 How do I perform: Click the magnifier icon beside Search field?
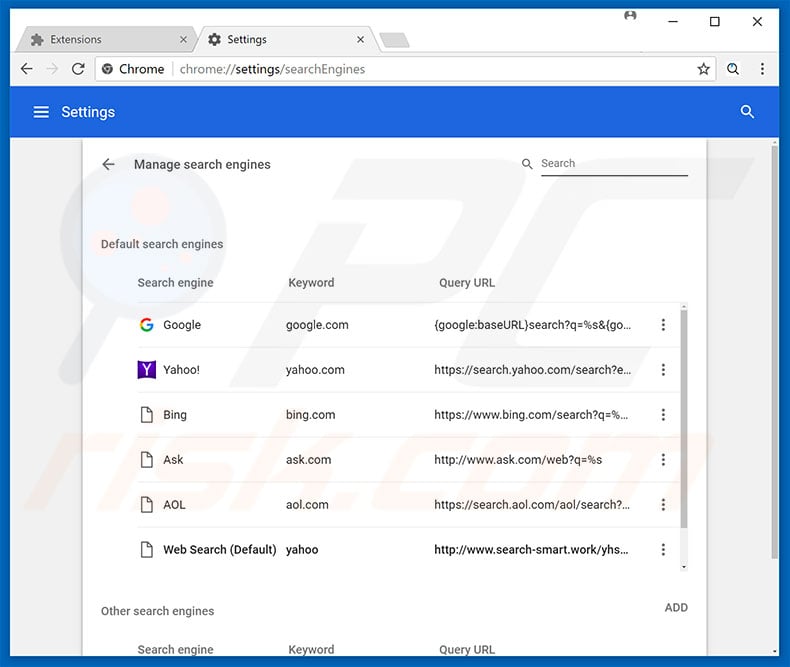(x=527, y=164)
